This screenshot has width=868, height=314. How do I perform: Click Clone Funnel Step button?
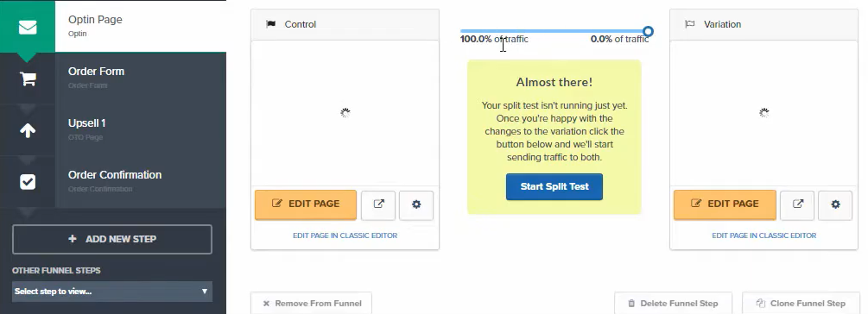(x=801, y=304)
